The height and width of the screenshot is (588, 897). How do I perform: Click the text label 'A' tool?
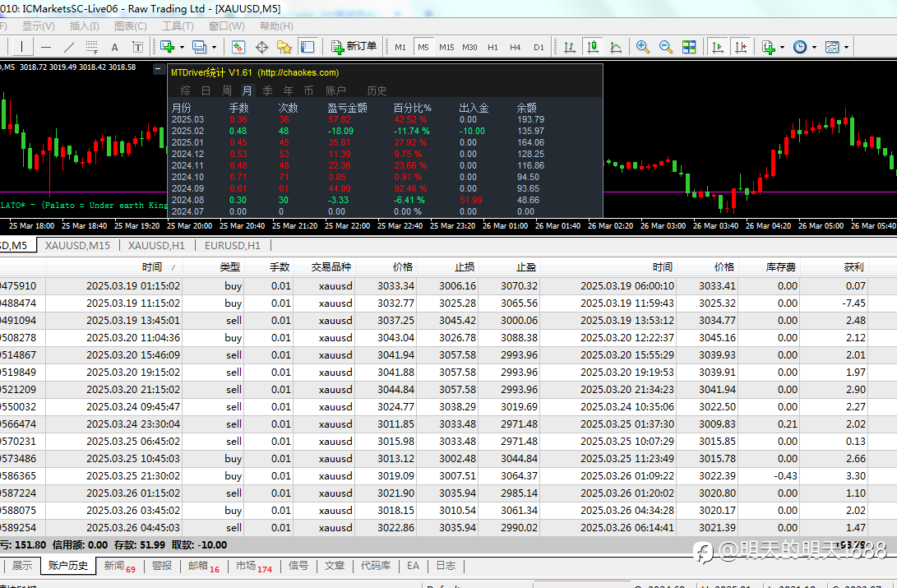(115, 47)
